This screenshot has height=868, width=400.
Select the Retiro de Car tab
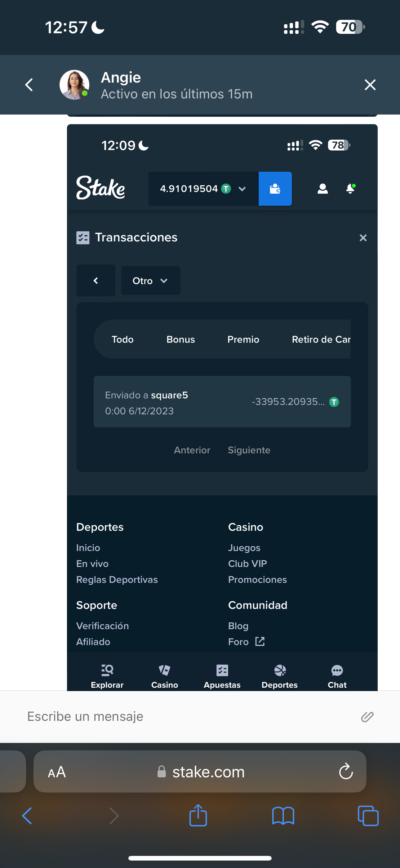point(321,339)
